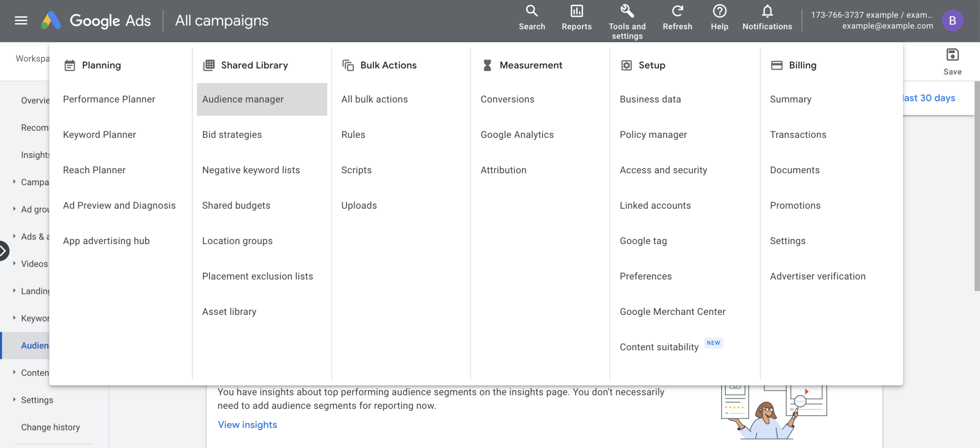
Task: Click the Setup gear icon
Action: [x=626, y=65]
